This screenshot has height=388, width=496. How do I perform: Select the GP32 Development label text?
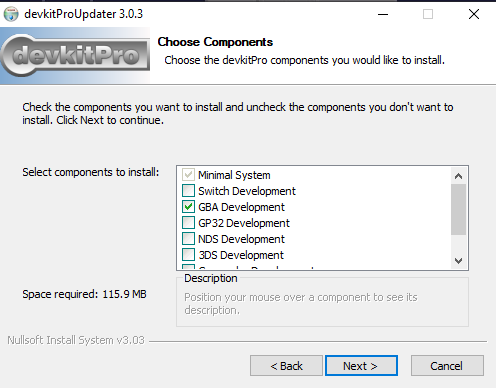[x=244, y=223]
